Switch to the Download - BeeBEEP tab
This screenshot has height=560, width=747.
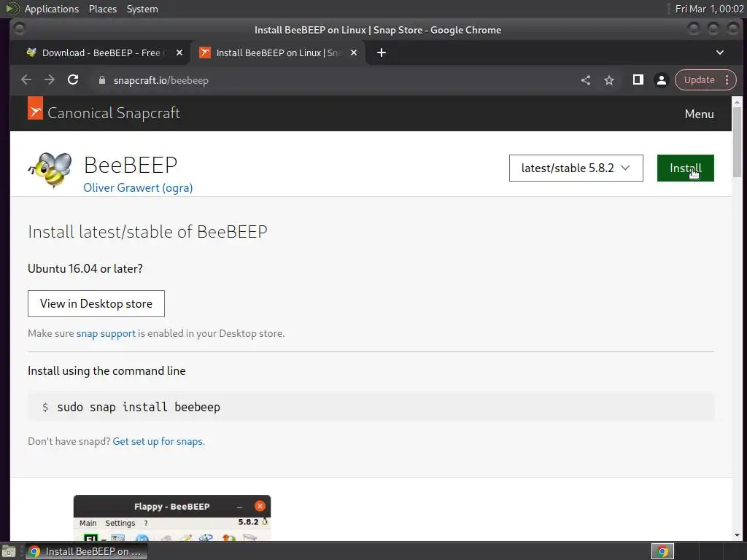point(101,52)
